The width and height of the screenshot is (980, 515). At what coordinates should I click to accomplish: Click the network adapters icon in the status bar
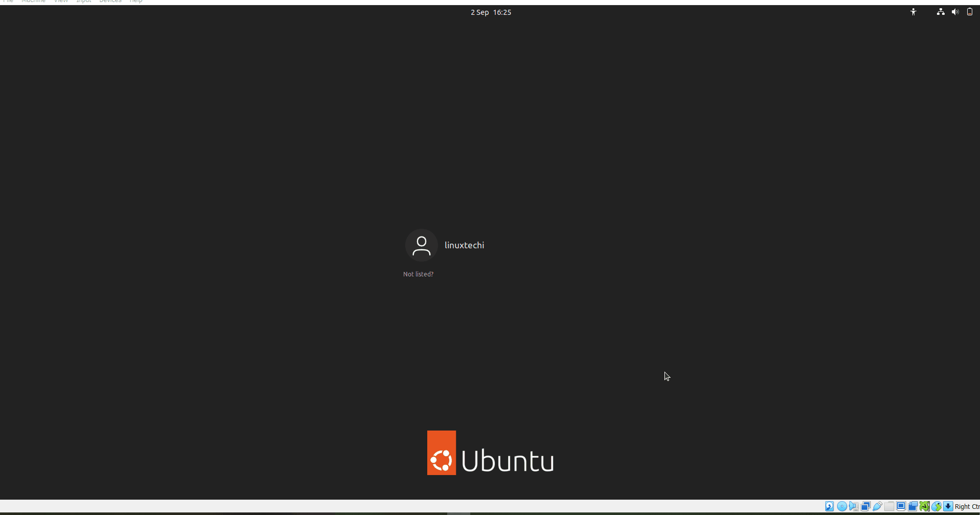866,506
